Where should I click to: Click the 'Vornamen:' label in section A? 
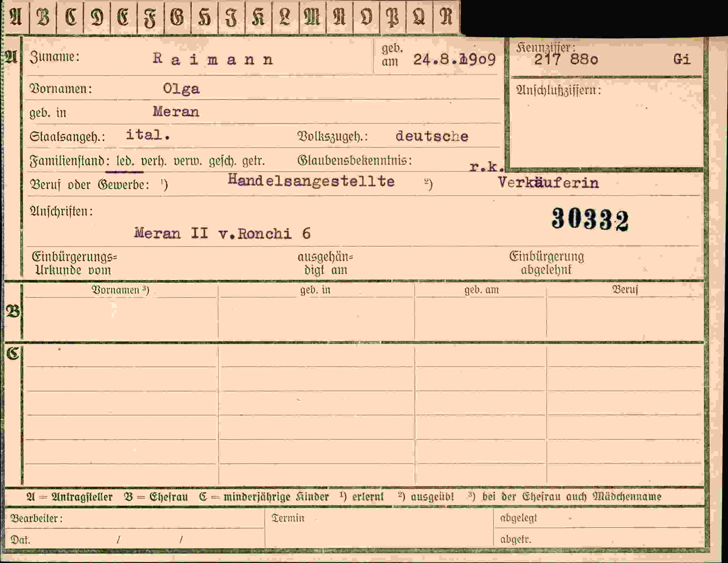[x=61, y=89]
